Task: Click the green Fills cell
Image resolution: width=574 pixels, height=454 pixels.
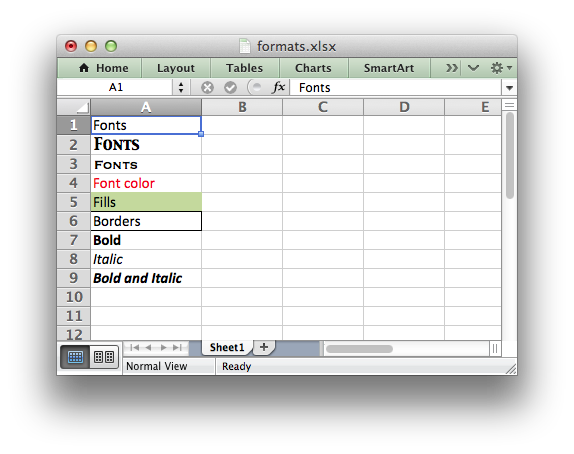Action: tap(146, 202)
